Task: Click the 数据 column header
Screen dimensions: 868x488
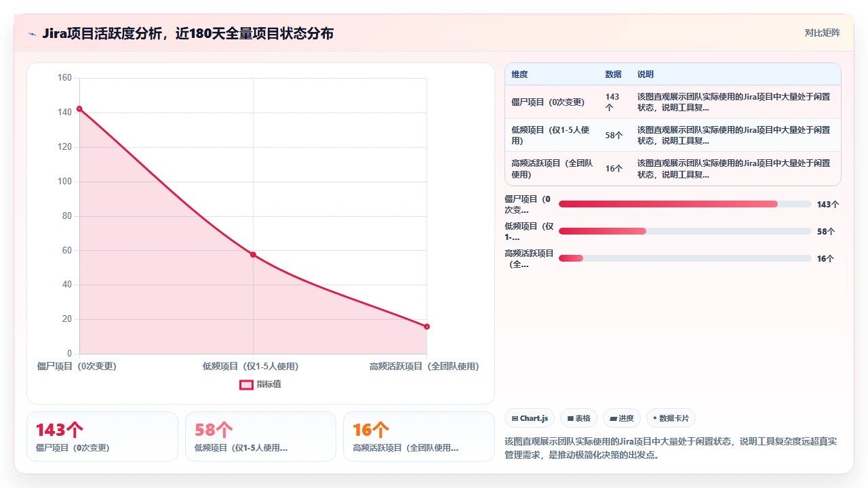Action: coord(613,75)
